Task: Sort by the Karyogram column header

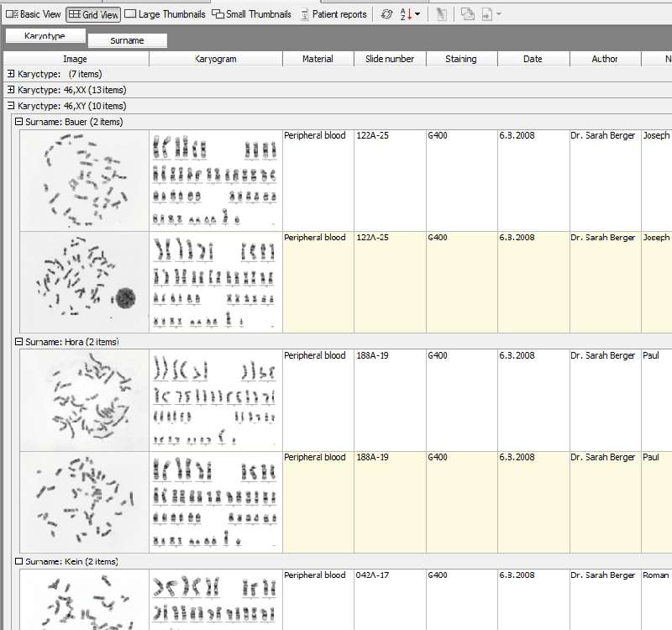Action: [x=216, y=59]
